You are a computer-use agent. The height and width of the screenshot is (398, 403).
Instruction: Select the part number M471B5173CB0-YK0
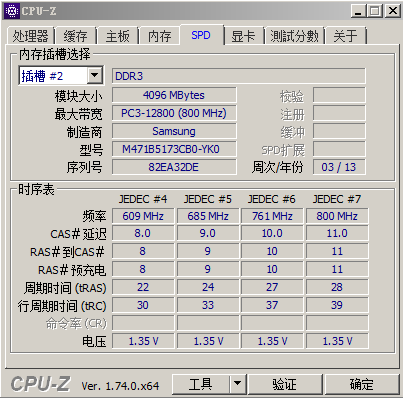pos(174,149)
